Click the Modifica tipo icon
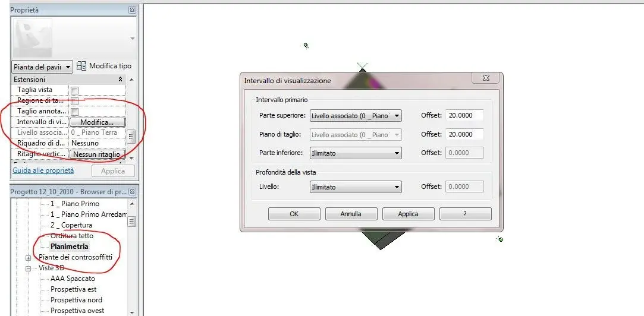This screenshot has height=316, width=644. pyautogui.click(x=81, y=66)
